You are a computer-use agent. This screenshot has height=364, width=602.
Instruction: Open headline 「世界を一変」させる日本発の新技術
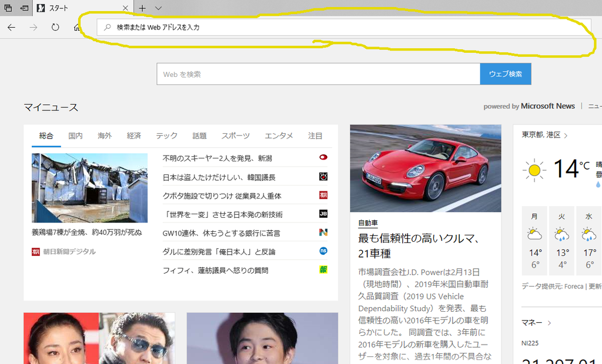tap(223, 215)
